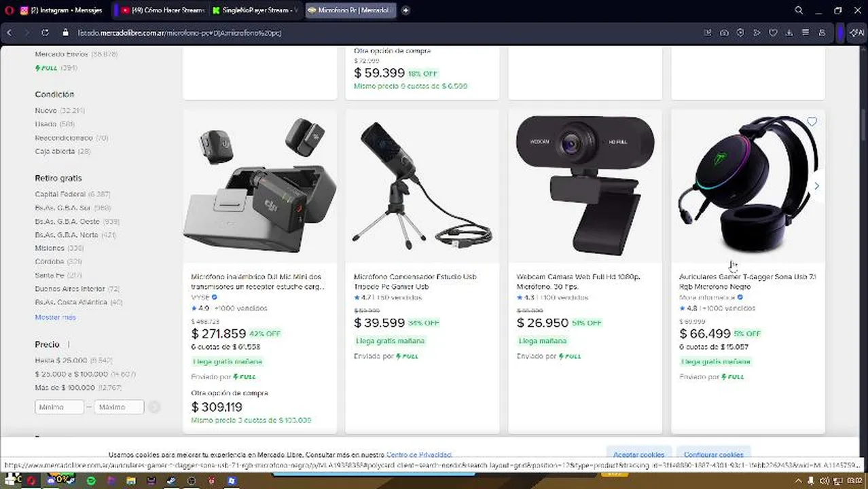
Task: Open condenser USB microphone tripod image
Action: coord(422,185)
